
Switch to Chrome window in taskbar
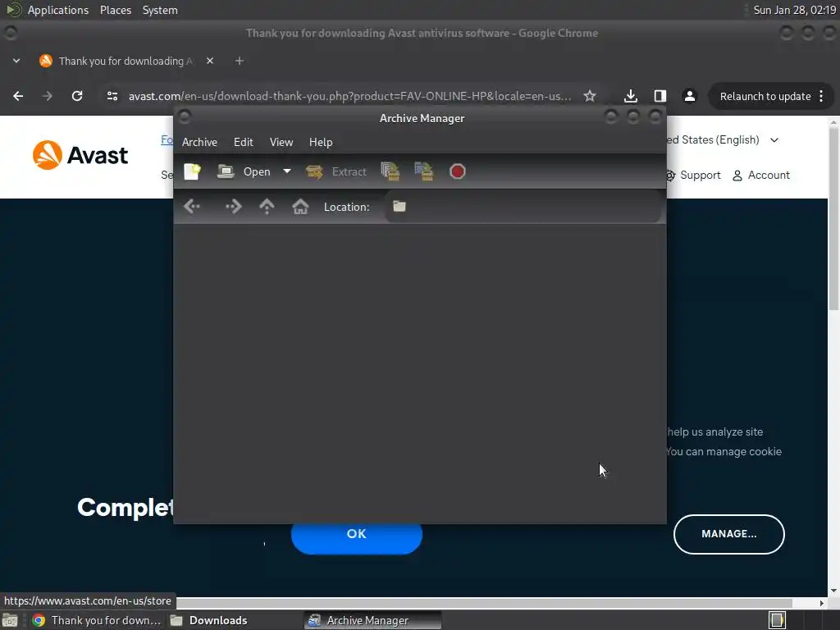pos(97,620)
